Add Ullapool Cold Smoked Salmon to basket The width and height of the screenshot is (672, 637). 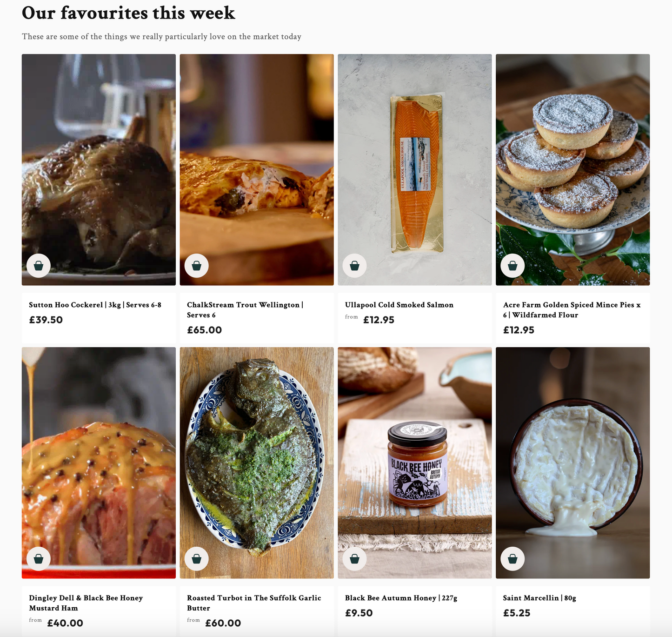coord(355,266)
